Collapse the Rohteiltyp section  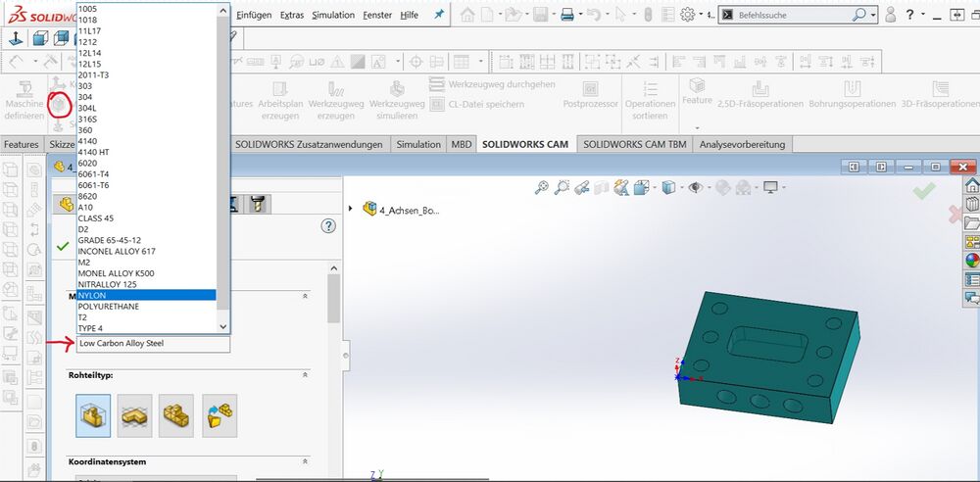(304, 375)
